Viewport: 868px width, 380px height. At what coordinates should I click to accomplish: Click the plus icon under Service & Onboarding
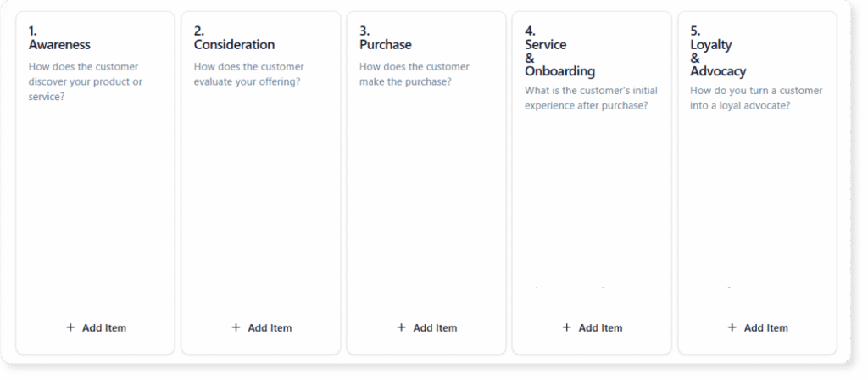click(566, 327)
